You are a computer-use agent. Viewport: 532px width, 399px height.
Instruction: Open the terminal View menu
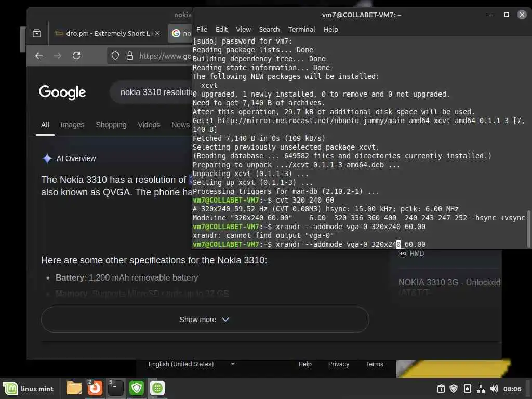click(x=243, y=30)
